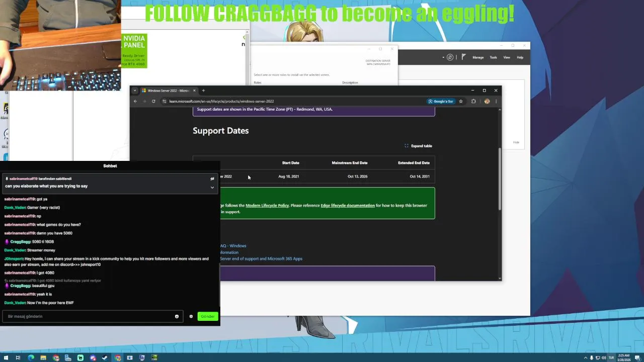
Task: Open the Edge lifecycle documentation link
Action: click(348, 205)
